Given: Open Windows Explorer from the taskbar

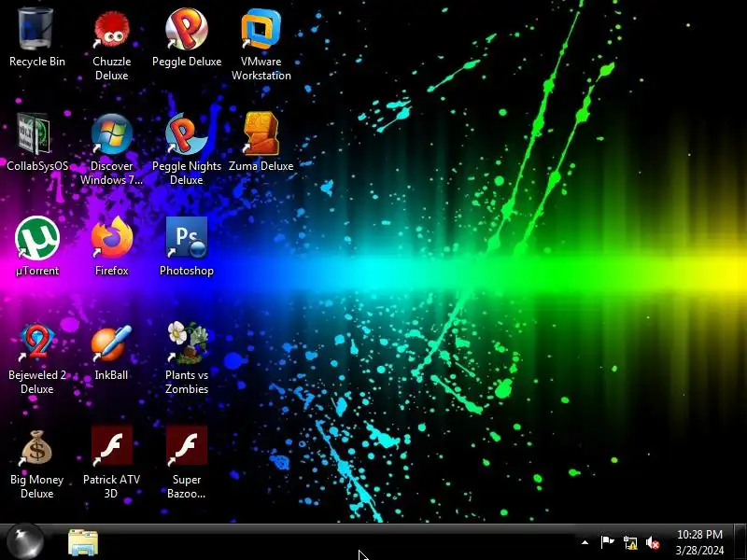Looking at the screenshot, I should [83, 542].
